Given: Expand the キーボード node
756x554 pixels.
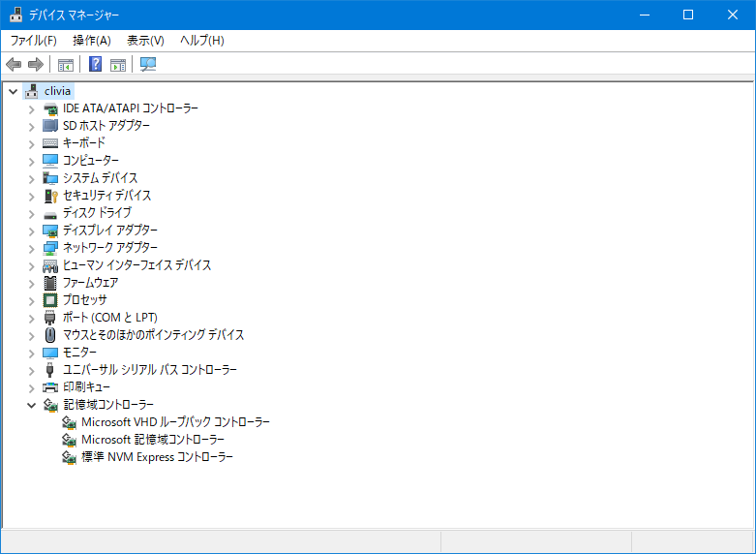Looking at the screenshot, I should (32, 144).
